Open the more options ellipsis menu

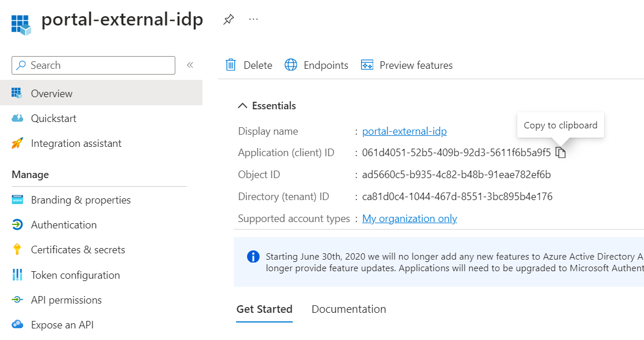pyautogui.click(x=253, y=19)
